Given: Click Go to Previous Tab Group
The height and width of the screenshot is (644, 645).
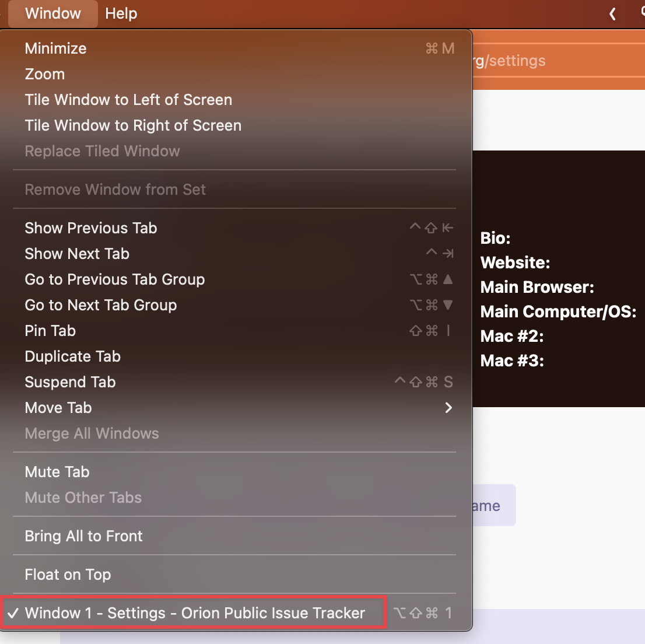Looking at the screenshot, I should click(115, 279).
